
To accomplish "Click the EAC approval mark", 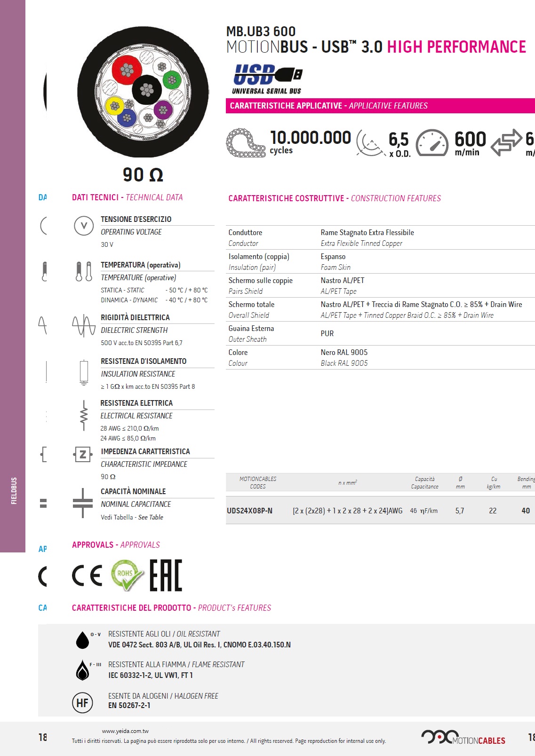I will point(166,575).
